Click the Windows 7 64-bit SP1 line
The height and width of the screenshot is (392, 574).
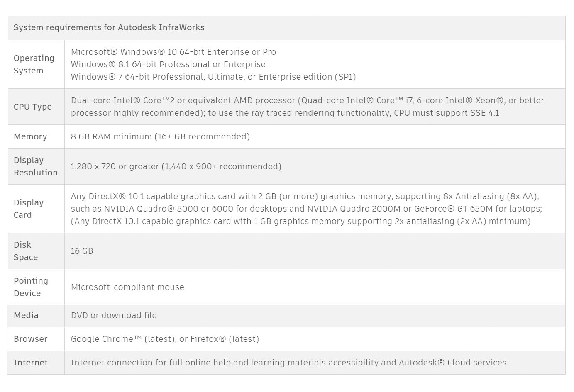pyautogui.click(x=213, y=77)
